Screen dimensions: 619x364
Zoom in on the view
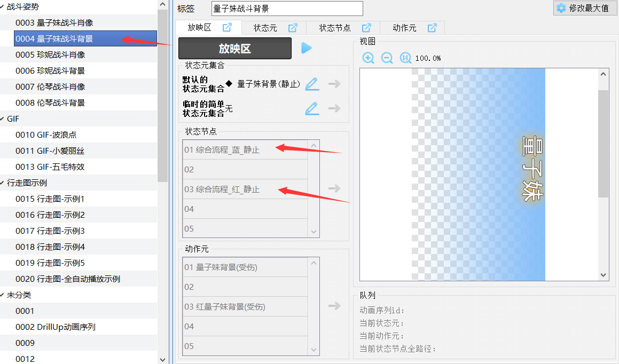(368, 58)
